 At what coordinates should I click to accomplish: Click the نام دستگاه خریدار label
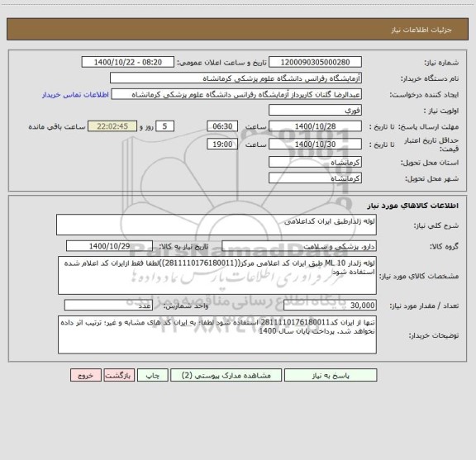pos(430,79)
